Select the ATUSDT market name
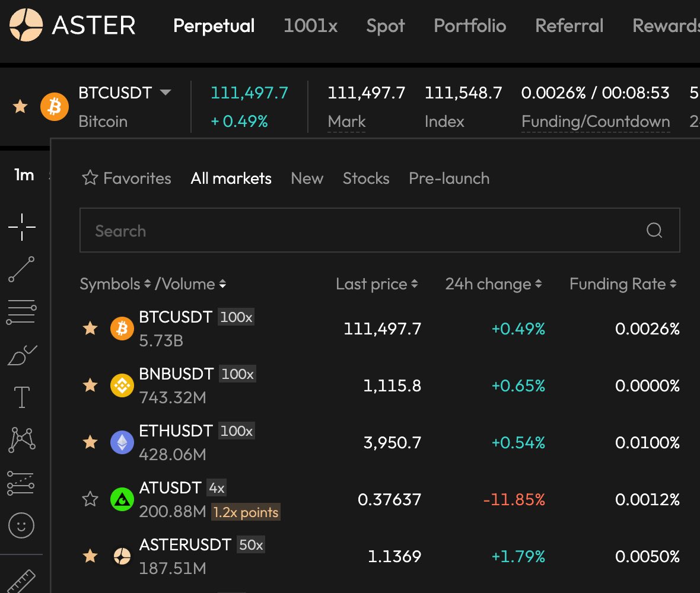 coord(170,487)
